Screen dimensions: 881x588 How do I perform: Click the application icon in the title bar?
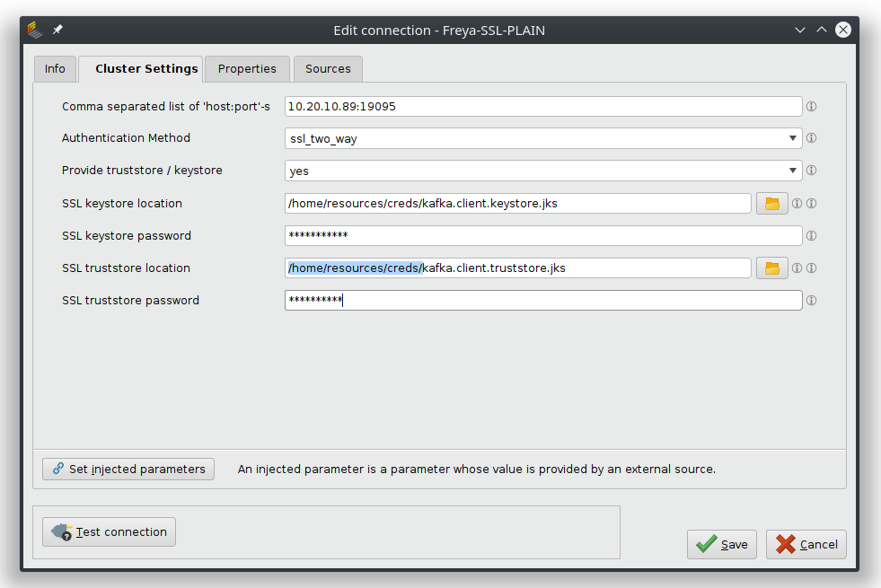coord(35,30)
